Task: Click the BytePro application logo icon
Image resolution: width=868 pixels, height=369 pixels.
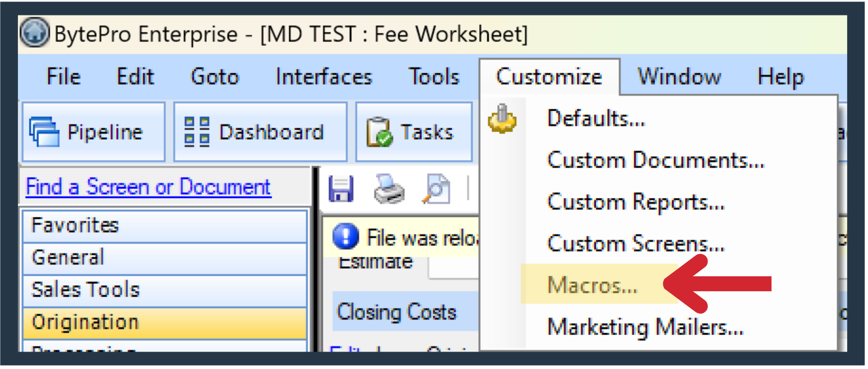Action: (x=34, y=33)
